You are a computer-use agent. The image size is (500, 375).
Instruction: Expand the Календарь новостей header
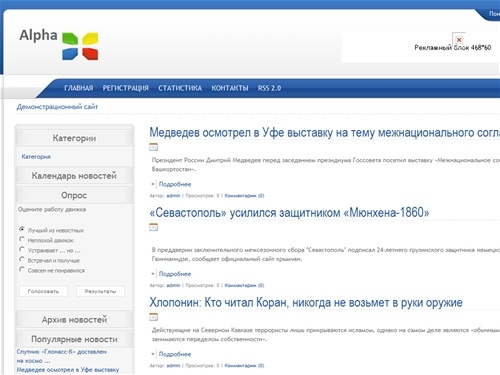click(x=74, y=175)
